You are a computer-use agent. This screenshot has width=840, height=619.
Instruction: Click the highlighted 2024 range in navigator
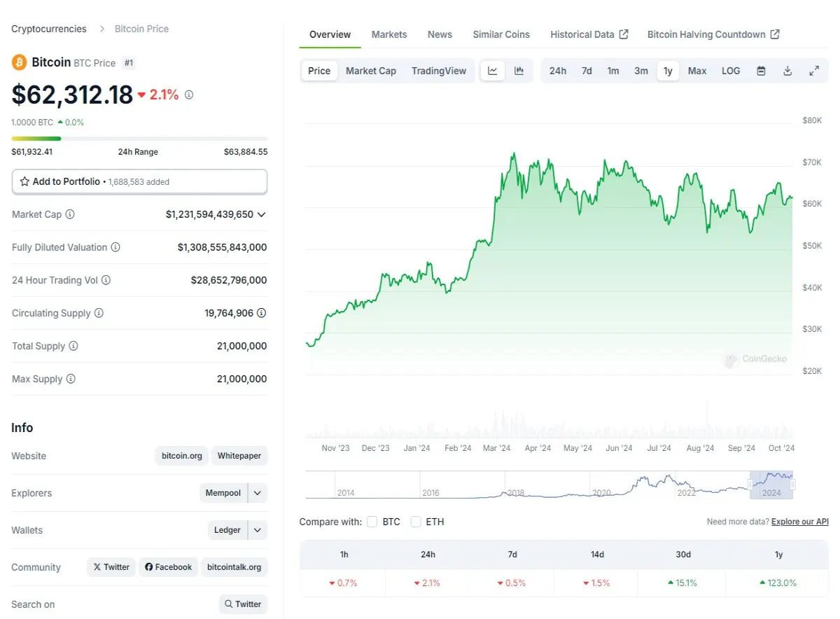[x=771, y=485]
